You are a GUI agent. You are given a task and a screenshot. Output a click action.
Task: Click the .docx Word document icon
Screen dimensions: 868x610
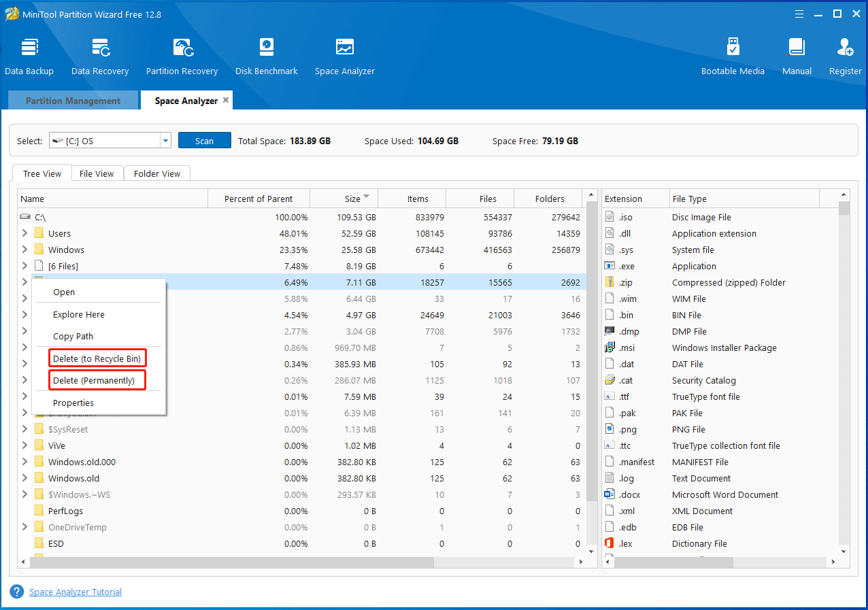tap(610, 494)
